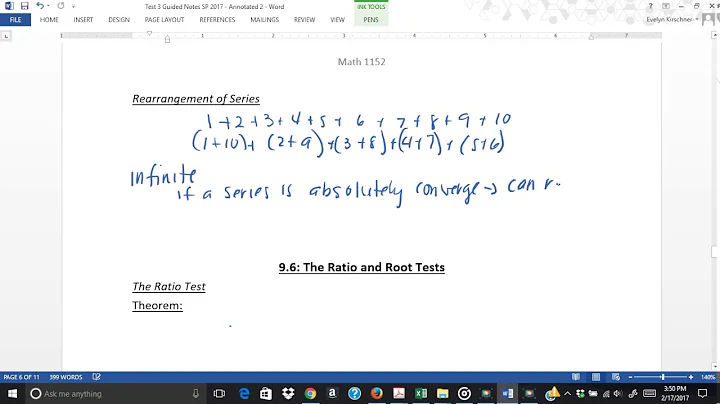Open Word Help question mark
The image size is (720, 404).
[x=650, y=6]
